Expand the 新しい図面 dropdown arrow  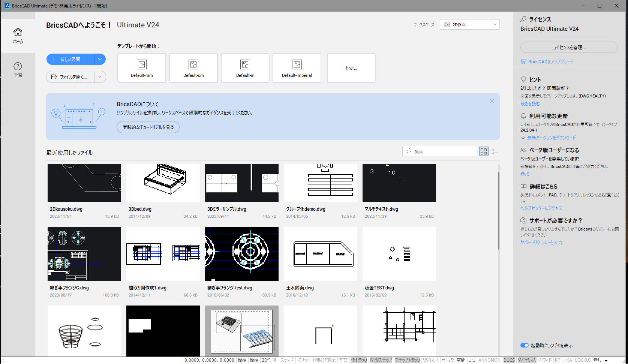tap(100, 59)
